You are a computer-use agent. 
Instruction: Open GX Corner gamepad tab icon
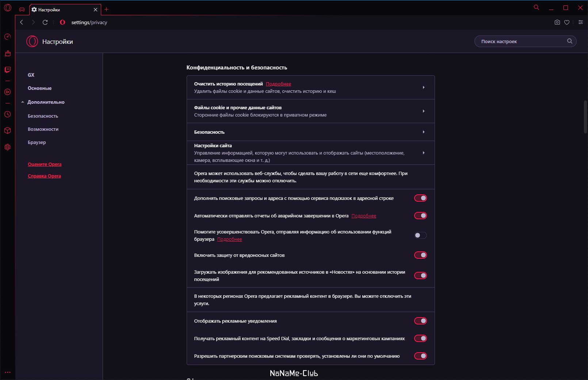22,9
